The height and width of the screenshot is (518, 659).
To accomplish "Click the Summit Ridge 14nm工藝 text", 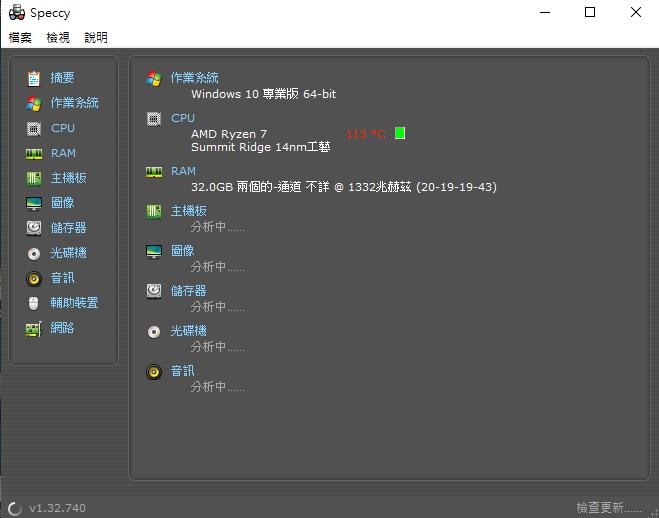I will click(261, 147).
